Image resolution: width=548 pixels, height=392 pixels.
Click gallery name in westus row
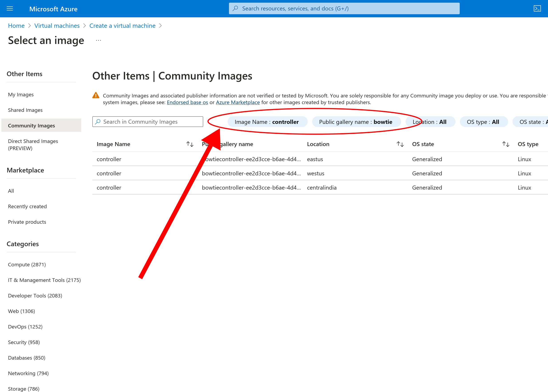[x=251, y=173]
